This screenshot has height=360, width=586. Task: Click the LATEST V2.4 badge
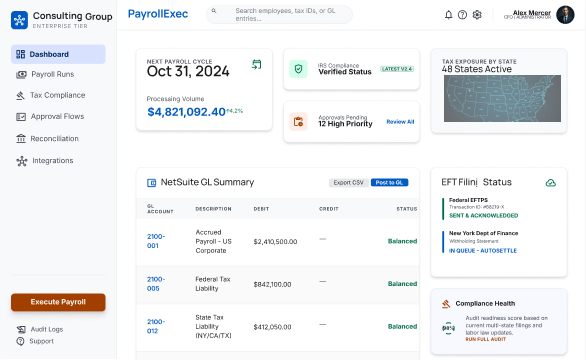click(397, 69)
